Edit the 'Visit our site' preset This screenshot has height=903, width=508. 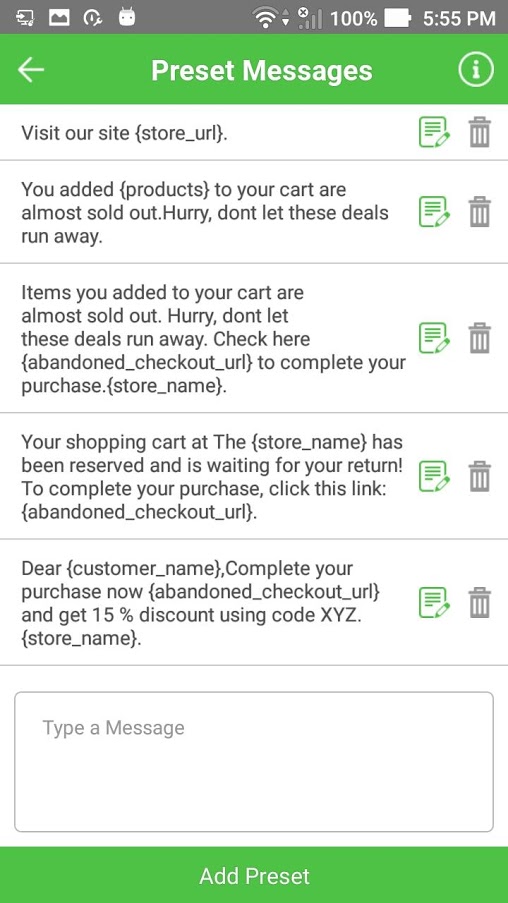coord(434,132)
